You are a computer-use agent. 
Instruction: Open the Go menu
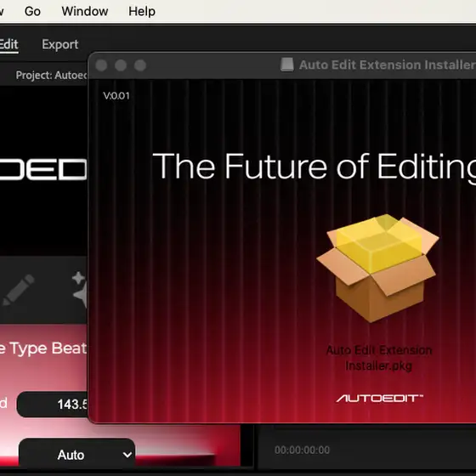(32, 11)
